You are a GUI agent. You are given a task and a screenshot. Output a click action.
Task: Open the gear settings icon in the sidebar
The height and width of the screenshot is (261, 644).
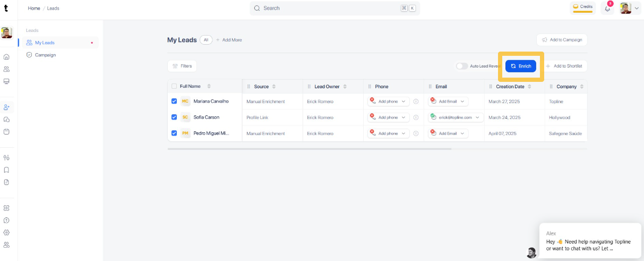[x=6, y=232]
